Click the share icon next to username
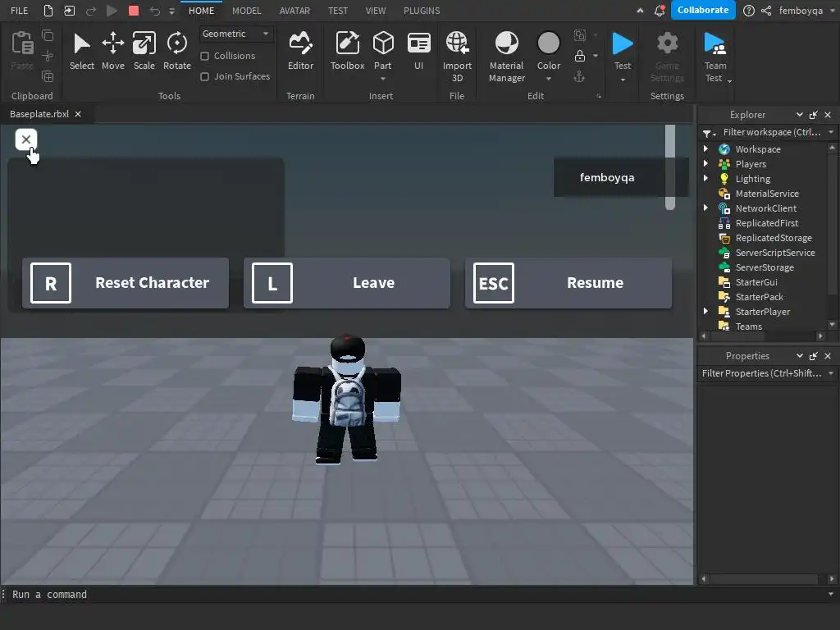This screenshot has width=840, height=630. pos(767,11)
